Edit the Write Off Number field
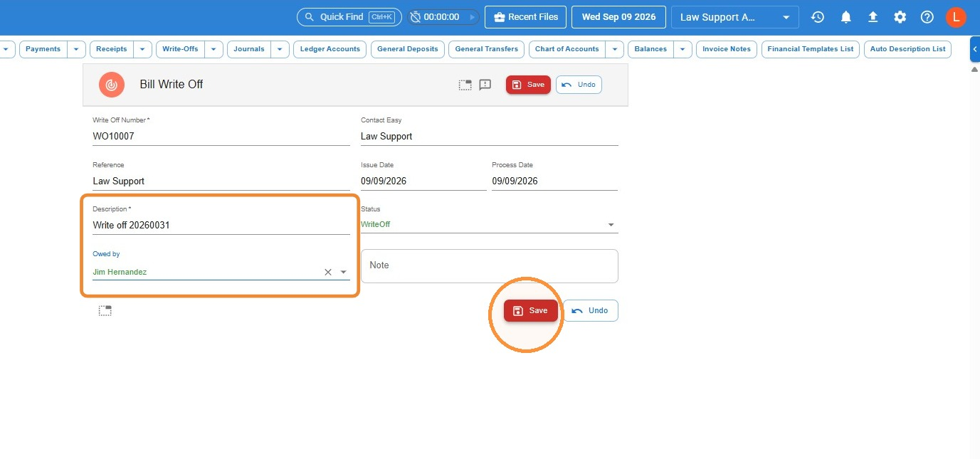The height and width of the screenshot is (459, 980). click(221, 136)
